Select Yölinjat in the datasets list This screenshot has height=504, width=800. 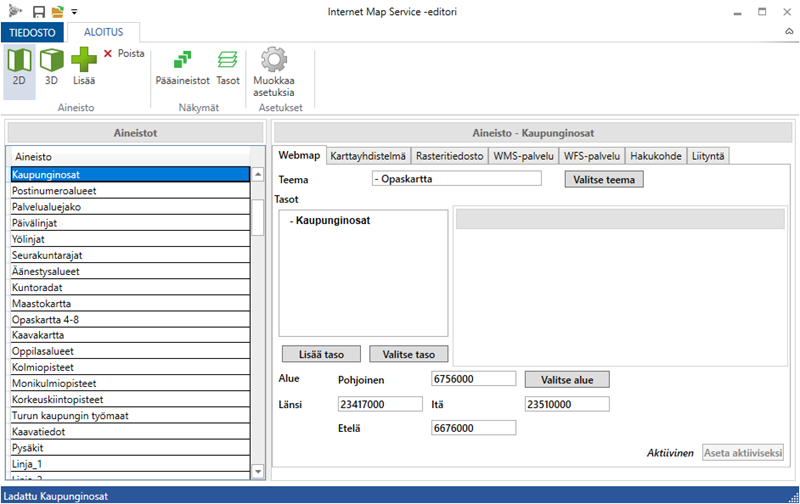coord(131,239)
